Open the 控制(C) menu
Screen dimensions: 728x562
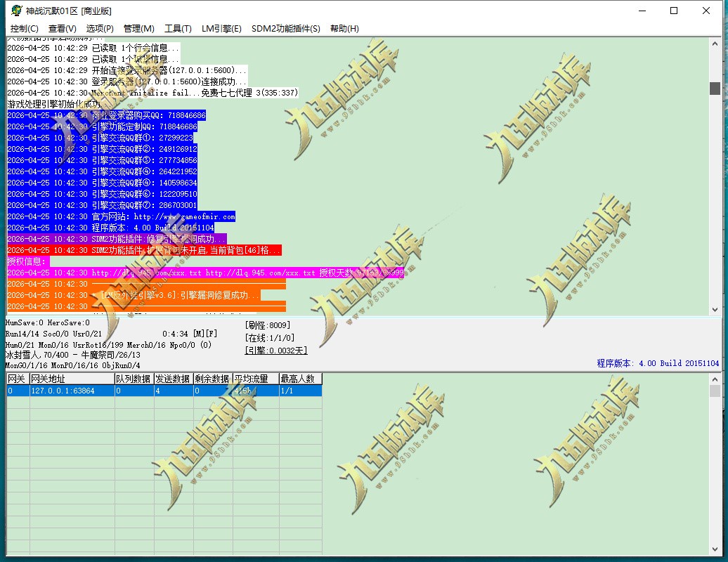click(24, 29)
